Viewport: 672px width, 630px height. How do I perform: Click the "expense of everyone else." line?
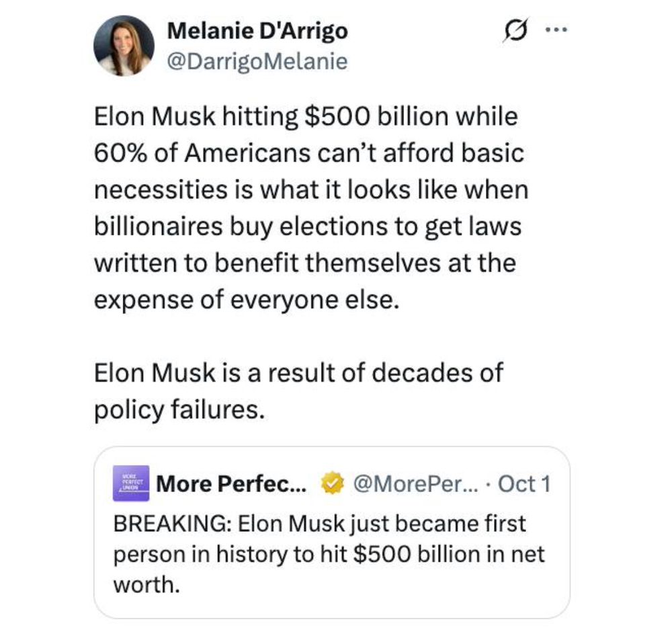tap(246, 300)
